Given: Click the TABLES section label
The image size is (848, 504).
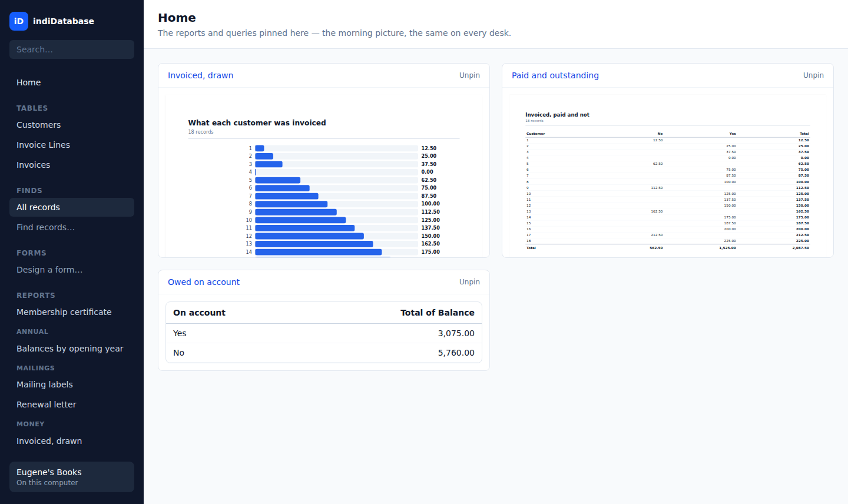Looking at the screenshot, I should pos(32,108).
